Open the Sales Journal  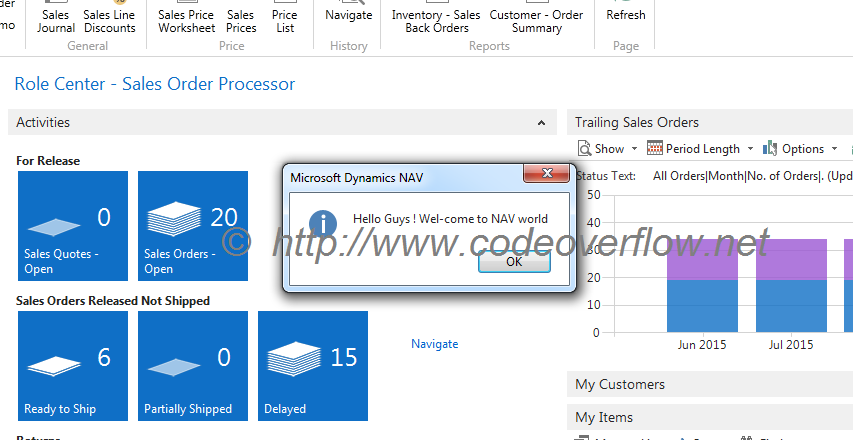pyautogui.click(x=55, y=16)
